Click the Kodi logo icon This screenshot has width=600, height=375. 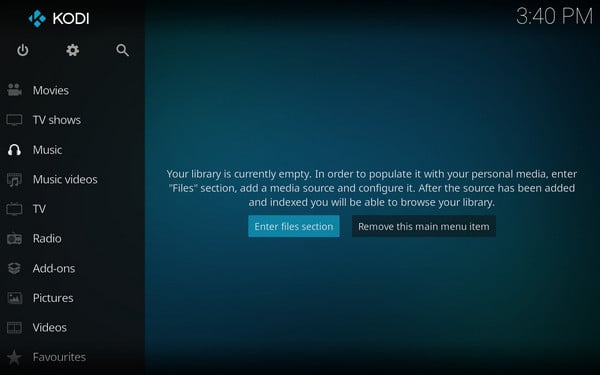coord(37,18)
